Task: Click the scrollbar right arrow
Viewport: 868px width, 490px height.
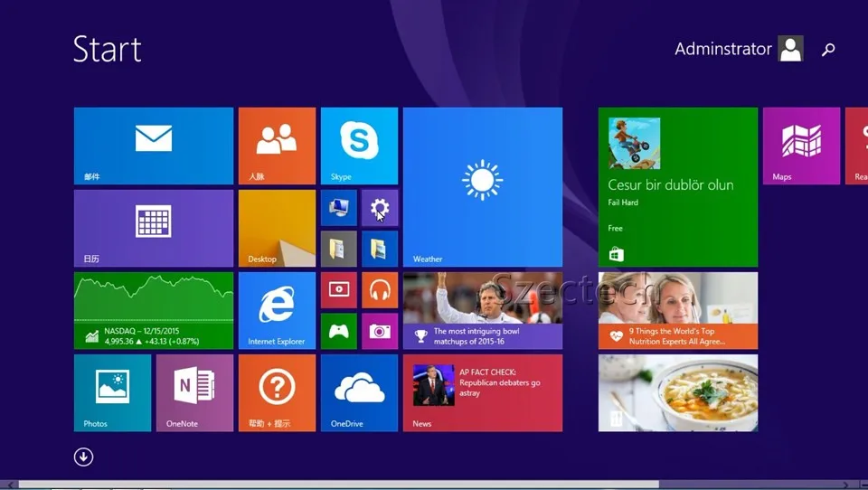Action: point(845,485)
